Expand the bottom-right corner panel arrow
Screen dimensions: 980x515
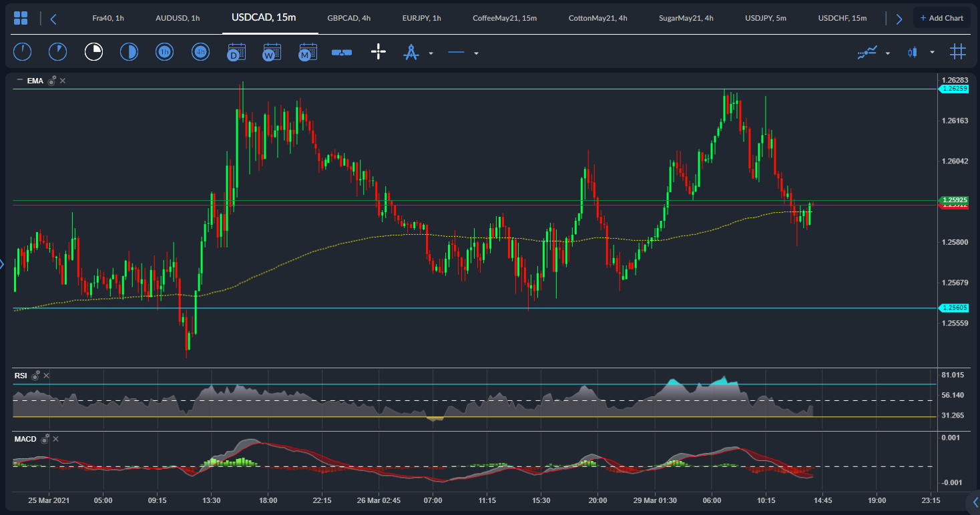(975, 502)
